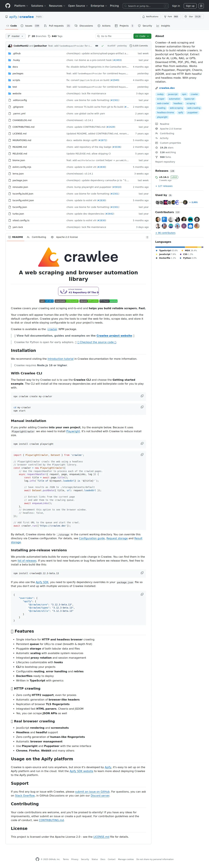The width and height of the screenshot is (209, 868).
Task: Click the Search or jump to field
Action: [145, 6]
